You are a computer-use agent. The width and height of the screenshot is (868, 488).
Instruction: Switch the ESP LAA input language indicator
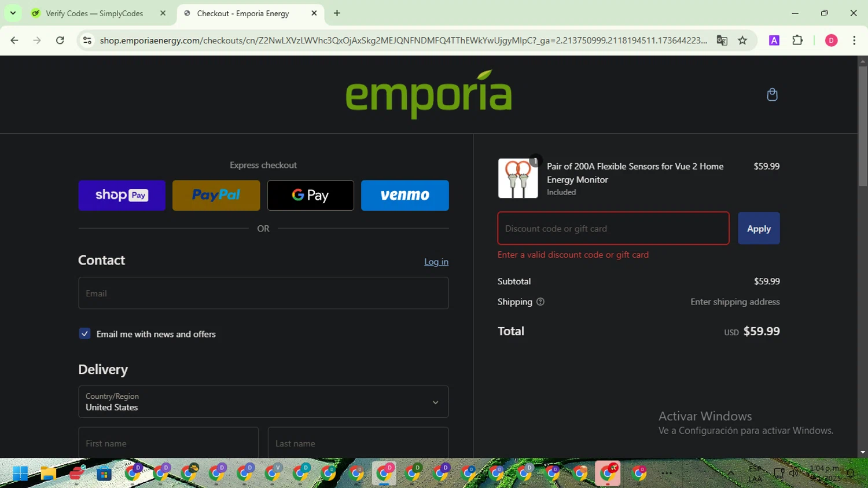point(755,473)
